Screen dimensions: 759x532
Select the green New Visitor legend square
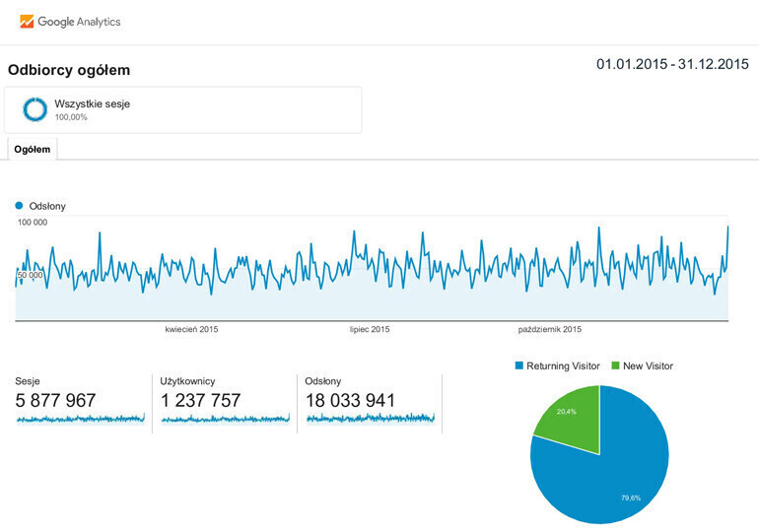coord(617,366)
